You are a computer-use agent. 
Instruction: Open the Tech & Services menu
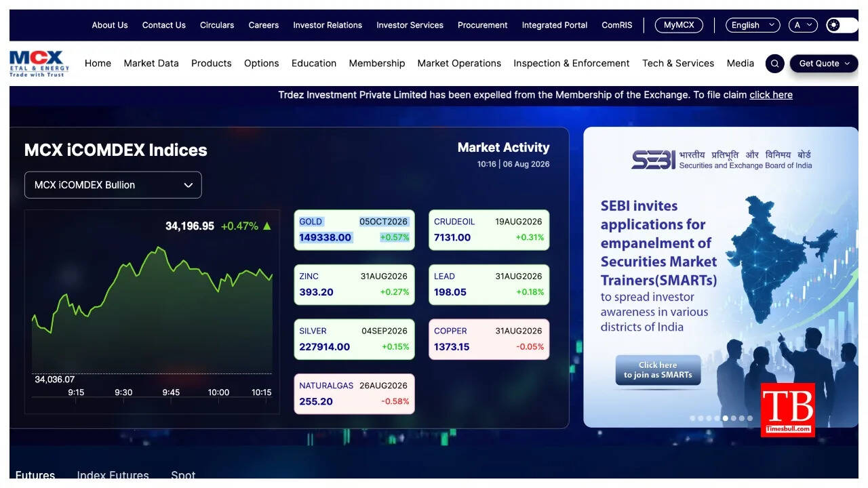coord(678,63)
